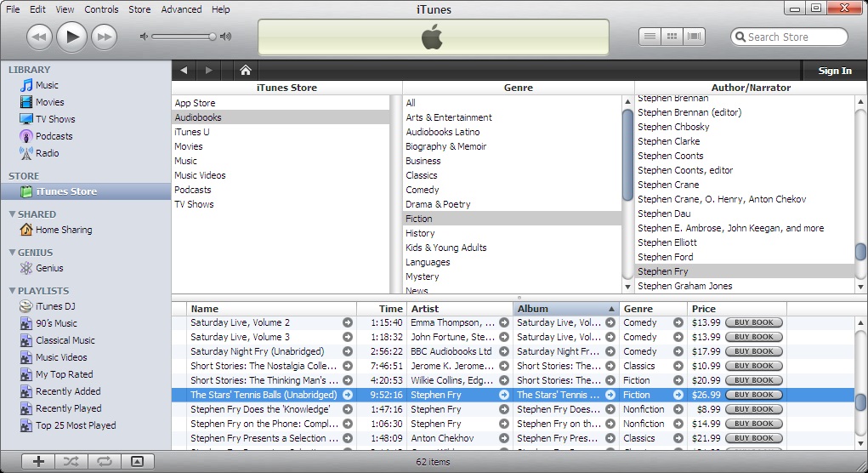Screen dimensions: 868x473
Task: Open the Edit menu
Action: tap(37, 9)
